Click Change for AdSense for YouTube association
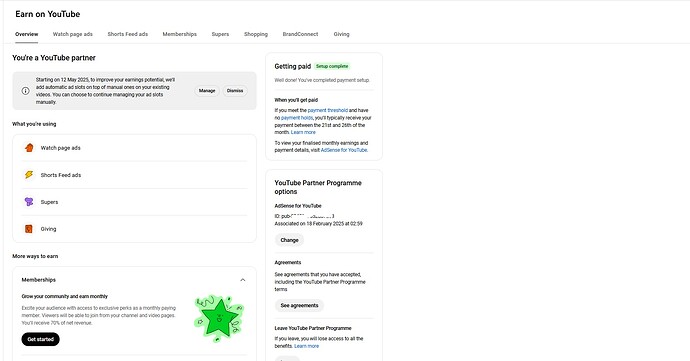The image size is (690, 361). (290, 240)
